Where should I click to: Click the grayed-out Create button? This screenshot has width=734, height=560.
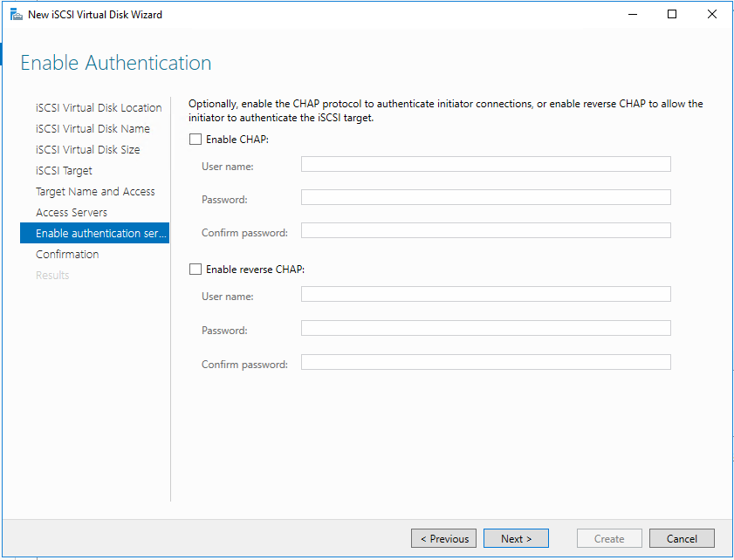(x=609, y=538)
